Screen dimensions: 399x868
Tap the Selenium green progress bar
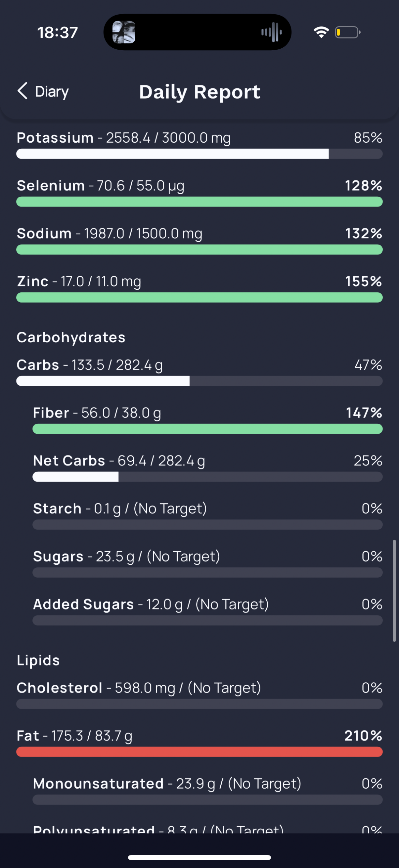click(199, 202)
